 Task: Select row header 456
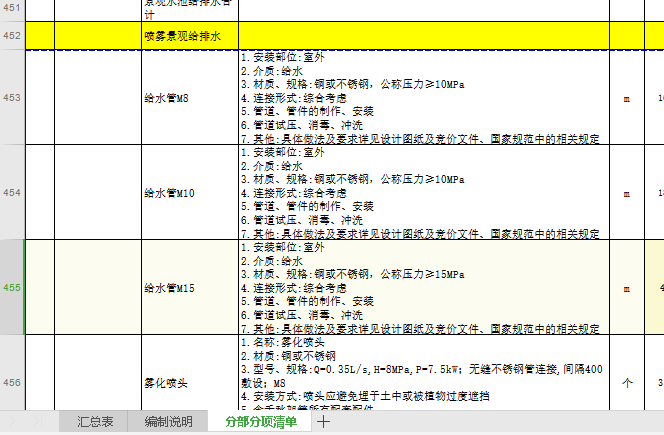tap(12, 373)
